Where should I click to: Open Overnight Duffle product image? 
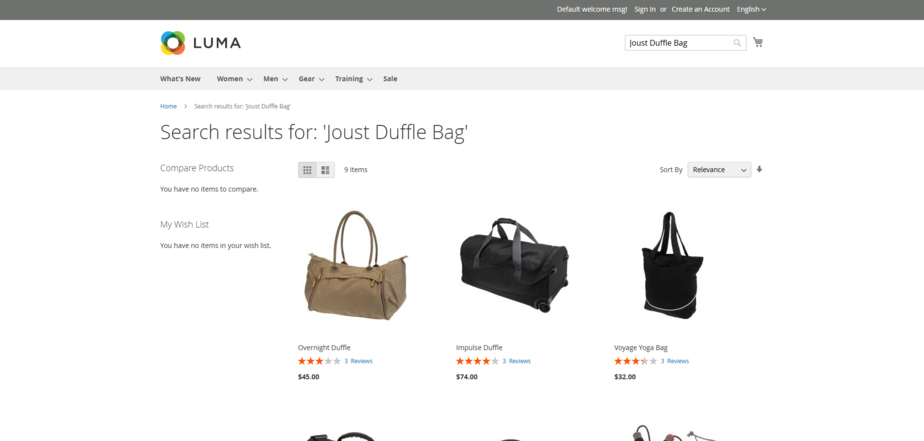point(355,265)
